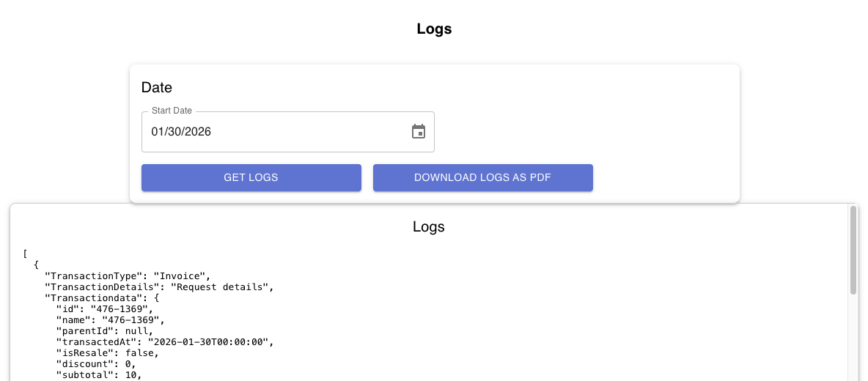Click the "isResale": false line
Screen dimensions: 868x381
click(x=108, y=353)
